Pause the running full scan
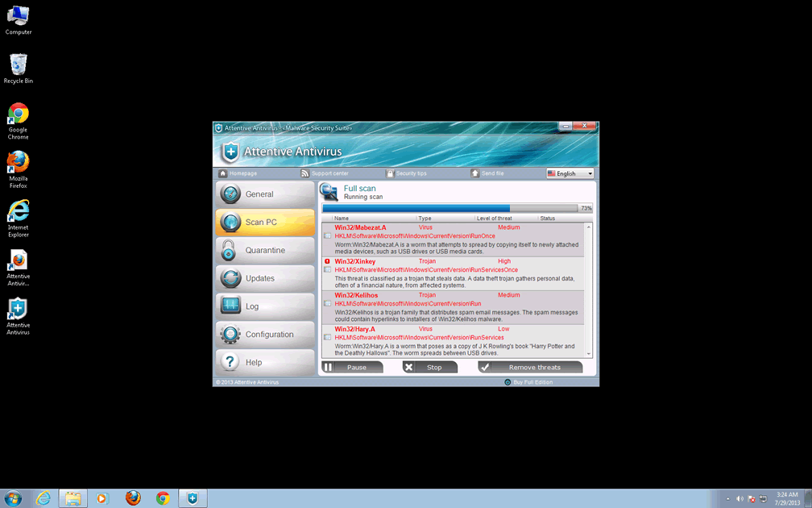Screen dimensions: 812x508 pos(352,367)
